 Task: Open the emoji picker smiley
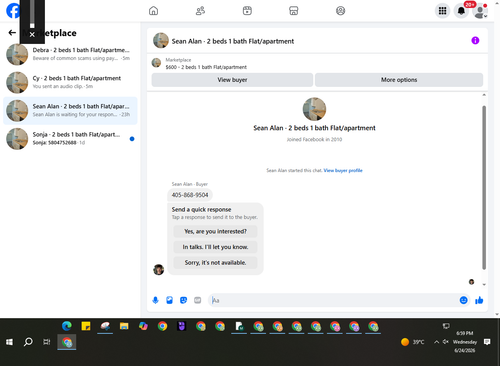(x=463, y=300)
